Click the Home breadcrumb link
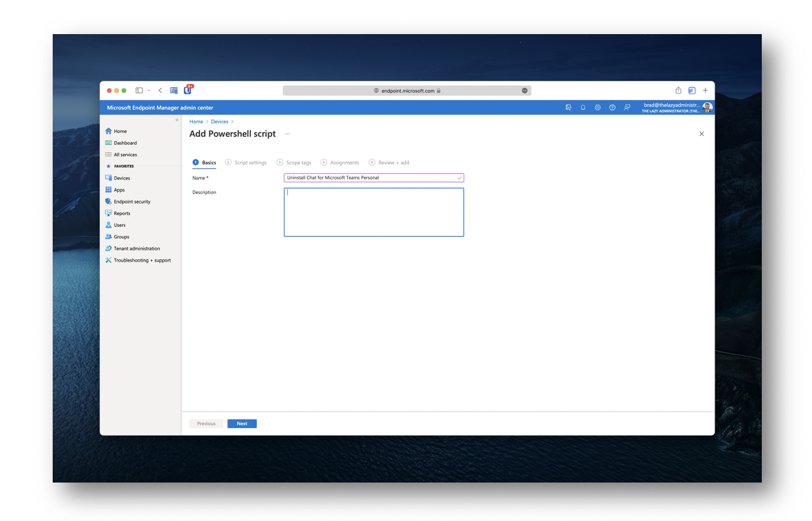The width and height of the screenshot is (812, 521). [x=196, y=122]
